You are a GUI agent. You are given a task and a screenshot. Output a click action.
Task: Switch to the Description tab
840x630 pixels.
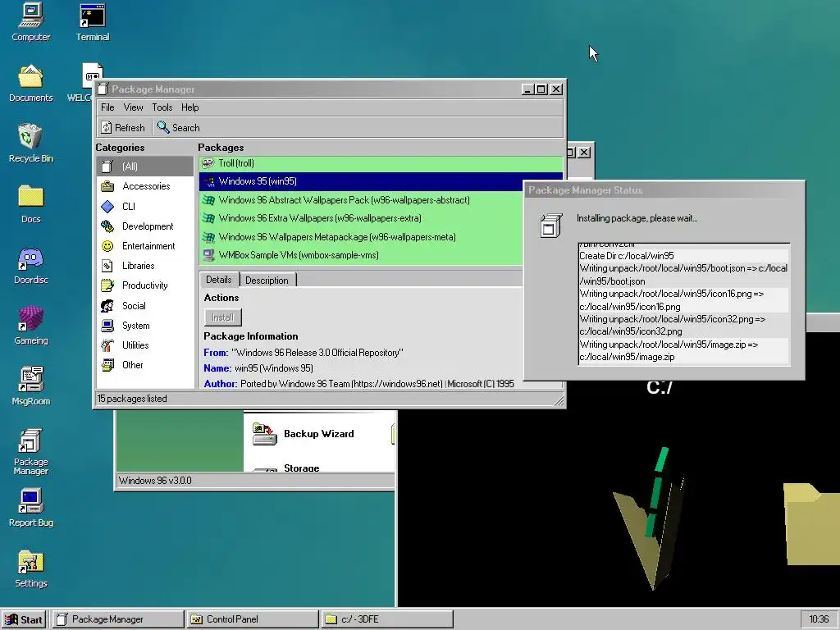(267, 281)
